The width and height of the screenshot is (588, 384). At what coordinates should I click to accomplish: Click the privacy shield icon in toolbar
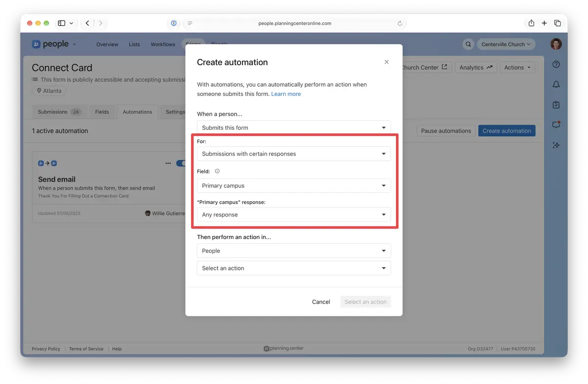[173, 23]
